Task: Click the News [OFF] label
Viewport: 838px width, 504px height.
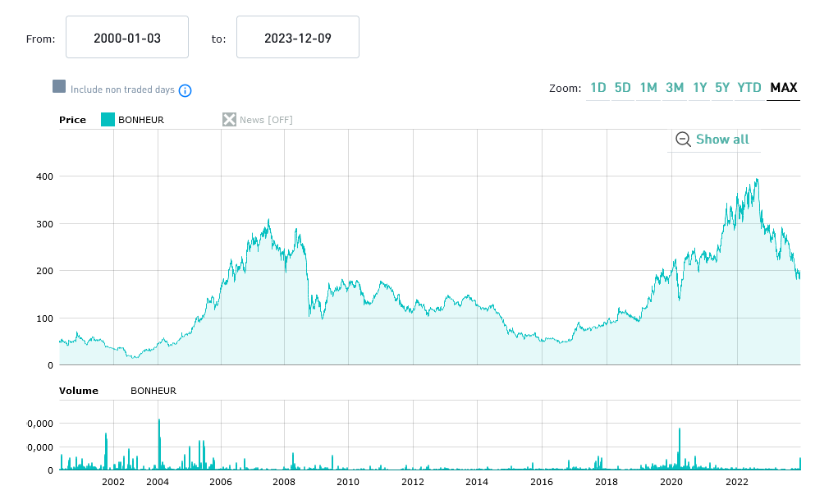Action: (266, 120)
